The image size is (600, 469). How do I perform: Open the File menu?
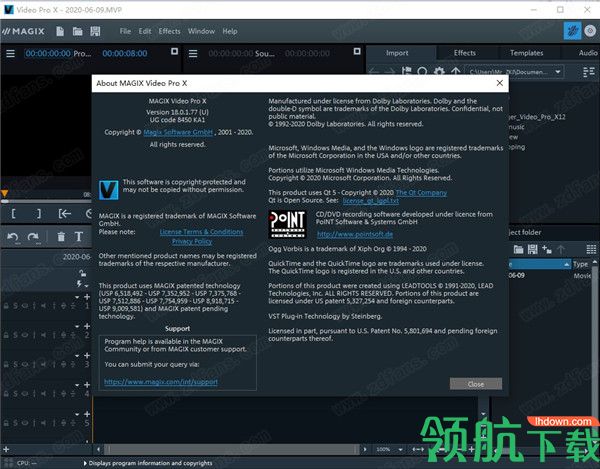tap(125, 31)
